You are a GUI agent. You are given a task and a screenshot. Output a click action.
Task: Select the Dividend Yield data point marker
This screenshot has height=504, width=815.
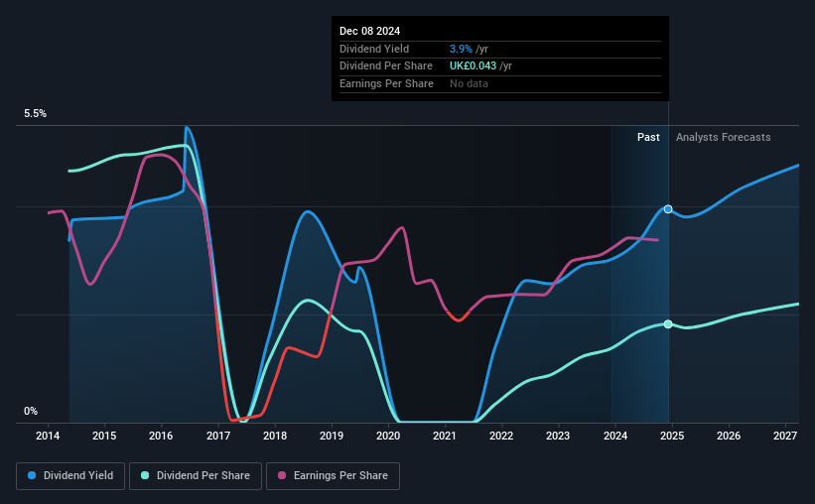[668, 209]
